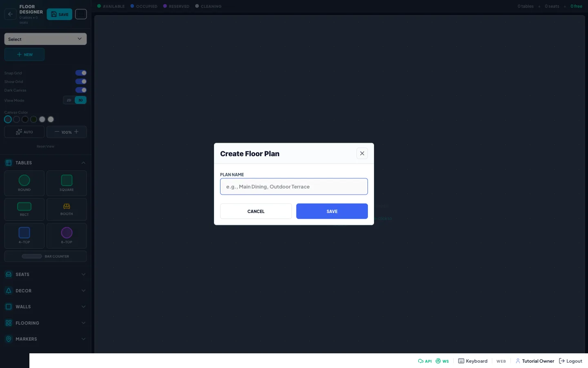Screen dimensions: 588x368
Task: Add an 8-Top table
Action: [x=67, y=236]
